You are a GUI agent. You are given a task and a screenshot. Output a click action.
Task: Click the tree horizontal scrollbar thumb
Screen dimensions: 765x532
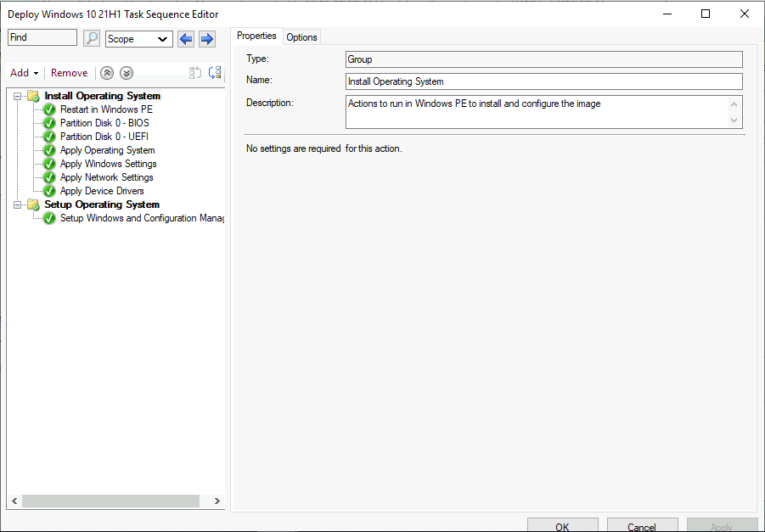pos(110,501)
